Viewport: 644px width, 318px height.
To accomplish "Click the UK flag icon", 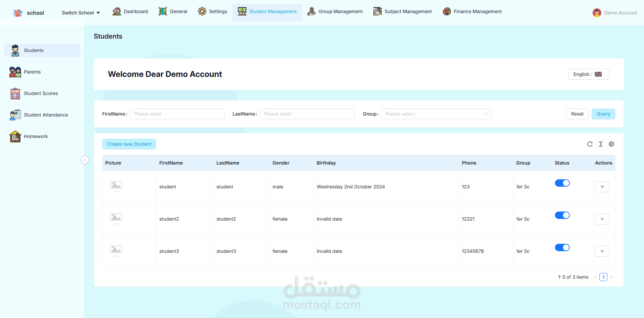I will [598, 74].
